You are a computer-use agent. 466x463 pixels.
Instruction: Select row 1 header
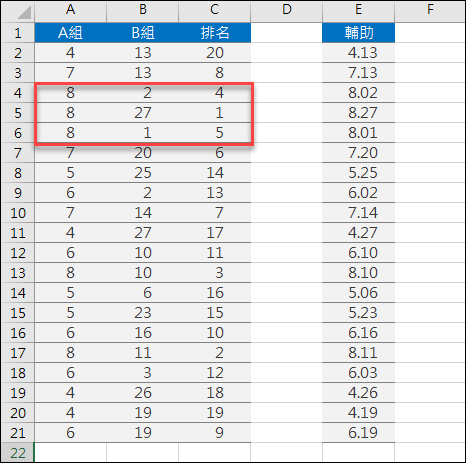click(17, 33)
